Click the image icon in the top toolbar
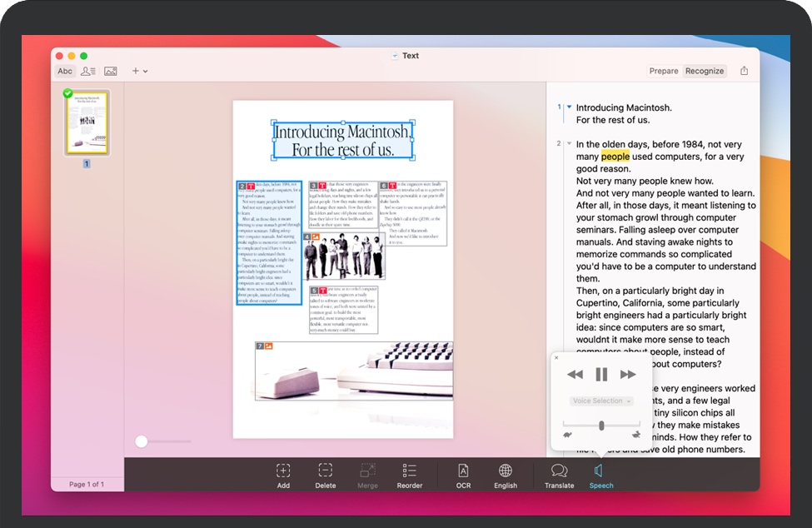This screenshot has width=812, height=528. click(x=110, y=71)
